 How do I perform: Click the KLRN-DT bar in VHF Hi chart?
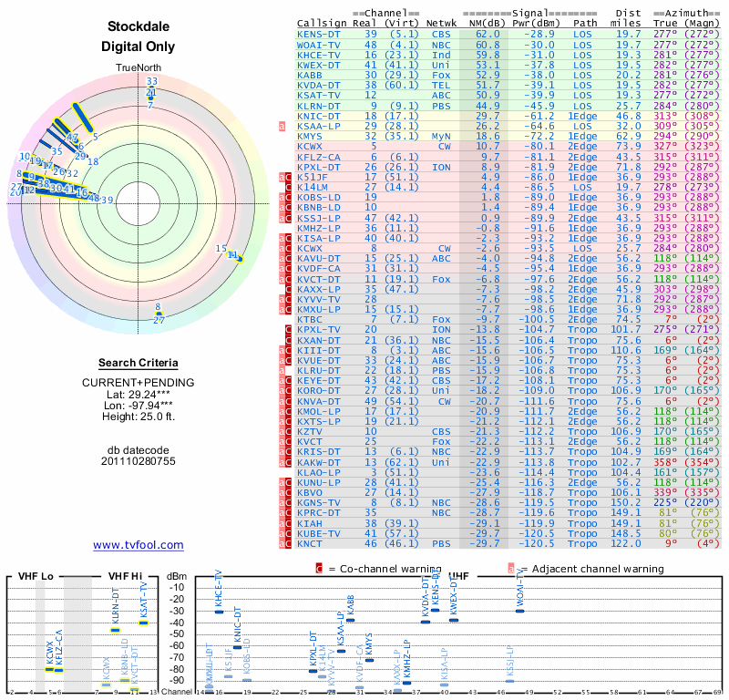pyautogui.click(x=116, y=630)
